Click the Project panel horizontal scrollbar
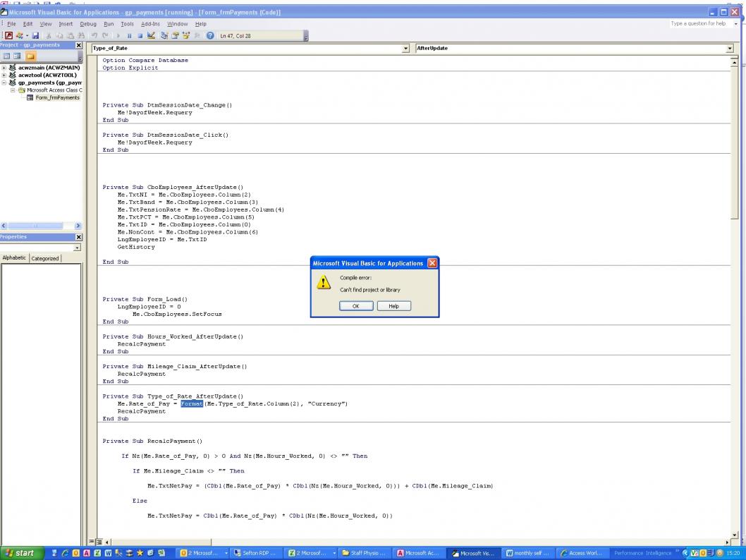746x560 pixels. pyautogui.click(x=41, y=226)
